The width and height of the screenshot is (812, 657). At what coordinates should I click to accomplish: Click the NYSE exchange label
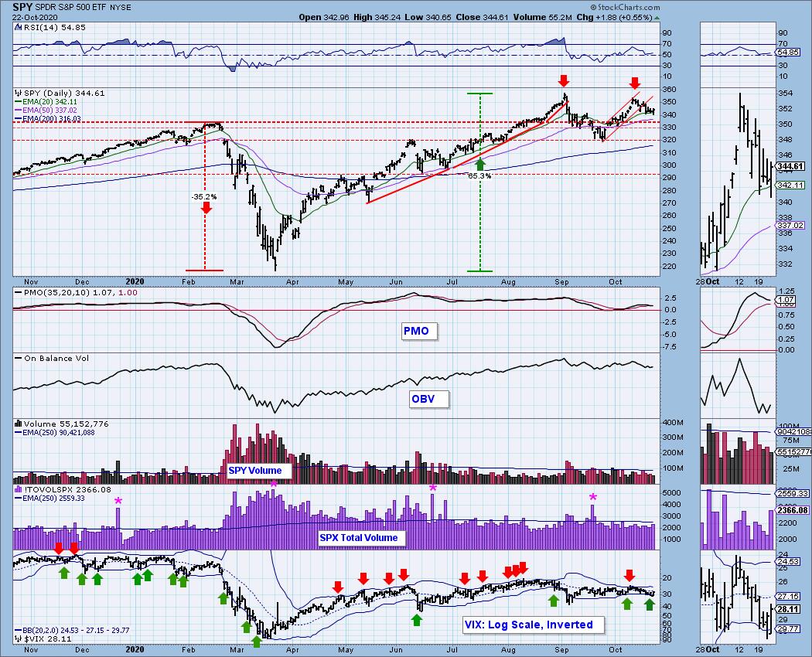120,8
